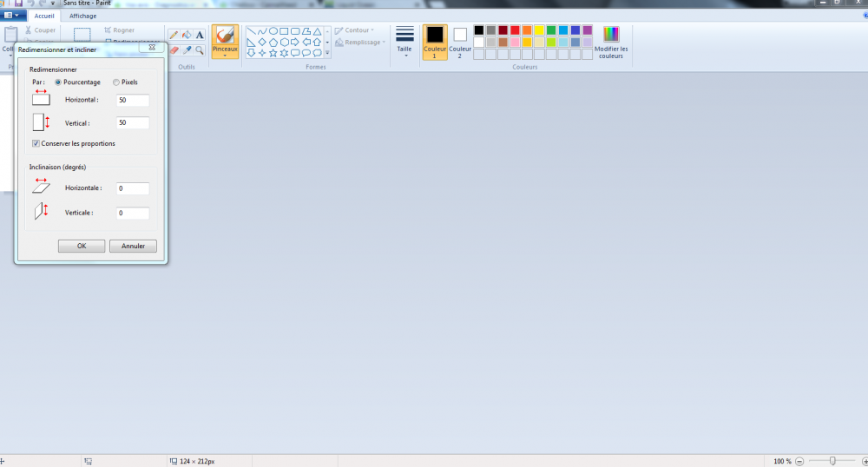Screen dimensions: 868x467
Task: Select the right triangle shape
Action: point(252,42)
